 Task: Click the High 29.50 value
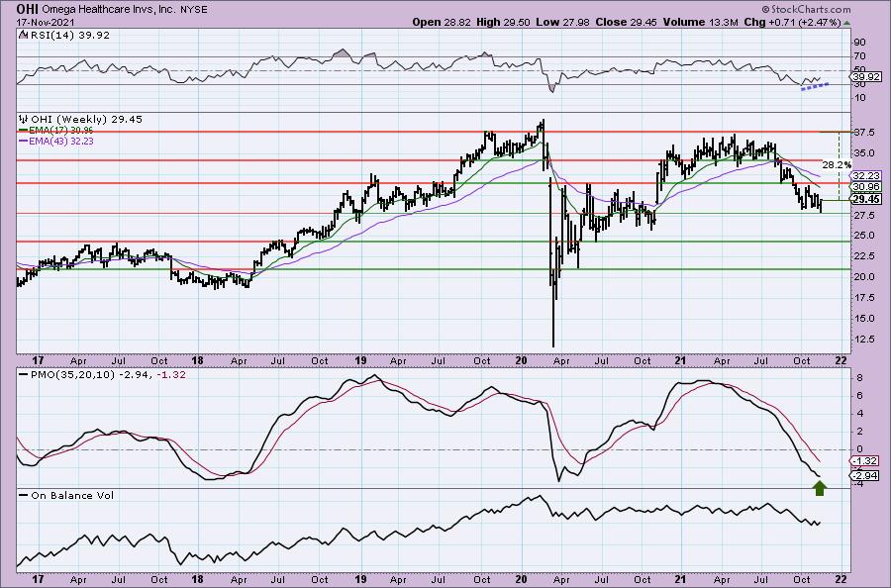503,22
